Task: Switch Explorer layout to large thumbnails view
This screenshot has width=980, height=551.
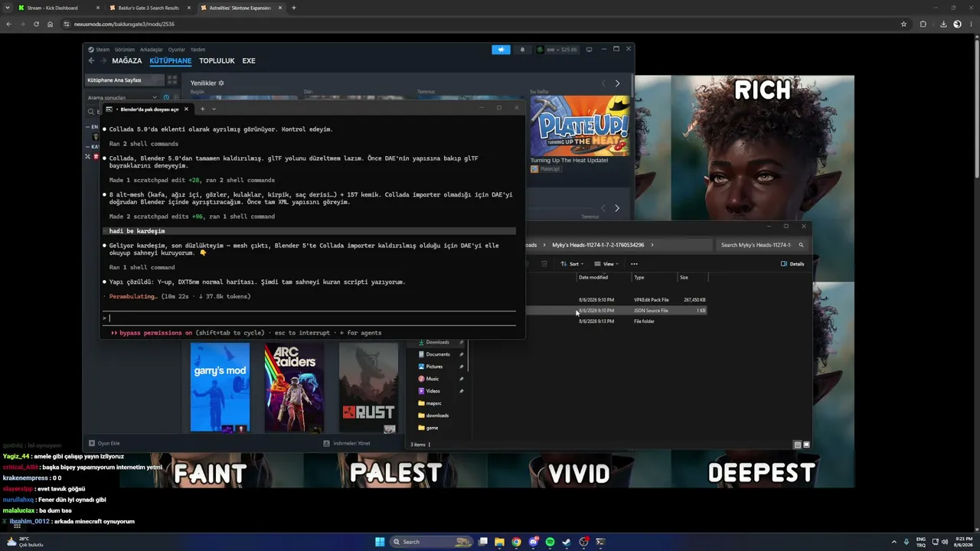Action: point(806,445)
